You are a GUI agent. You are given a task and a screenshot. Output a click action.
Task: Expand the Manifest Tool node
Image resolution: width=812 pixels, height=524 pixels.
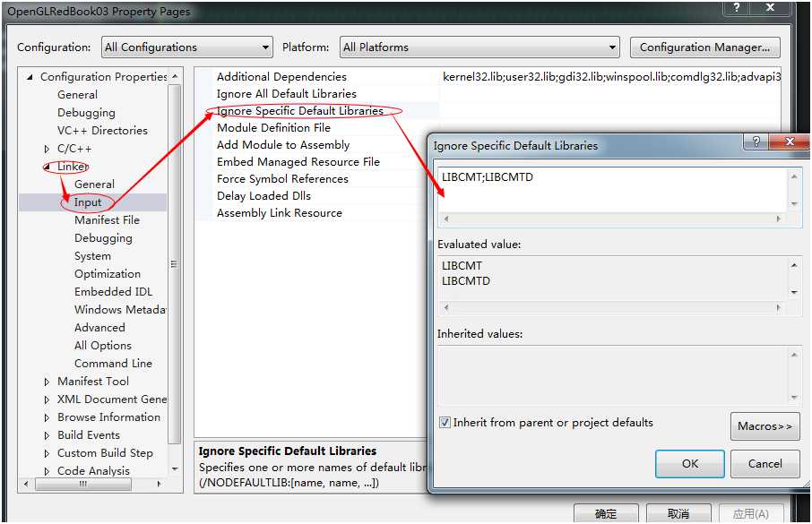point(48,382)
